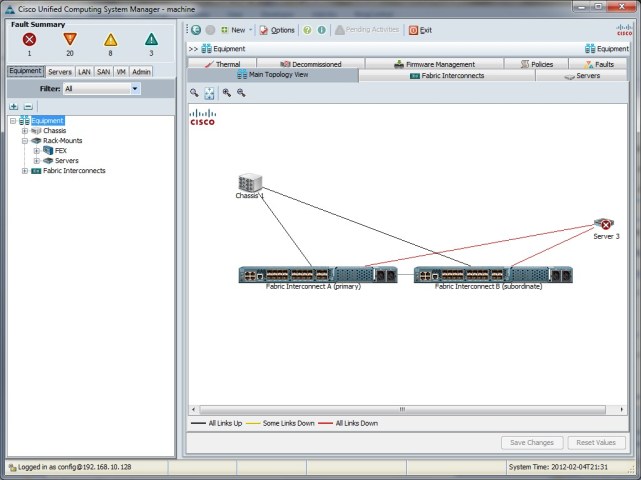The width and height of the screenshot is (641, 480).
Task: Select the Main Topology View tab
Action: 273,75
